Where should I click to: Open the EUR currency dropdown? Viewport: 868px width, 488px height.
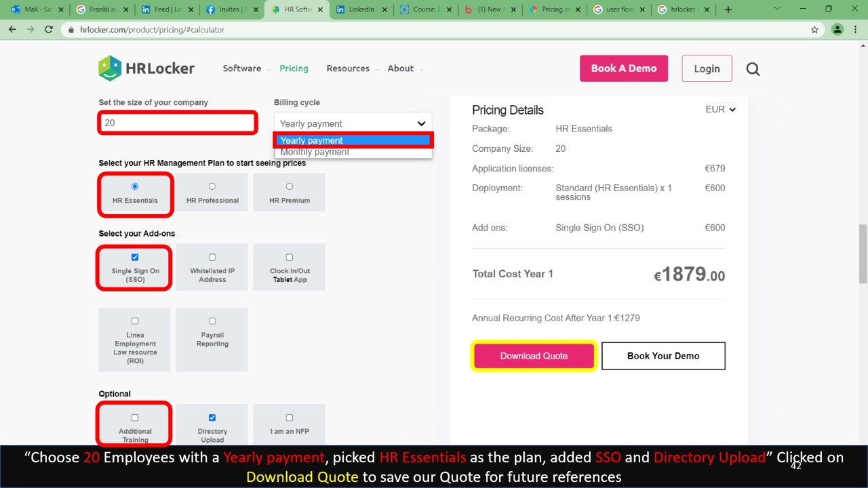pyautogui.click(x=720, y=109)
